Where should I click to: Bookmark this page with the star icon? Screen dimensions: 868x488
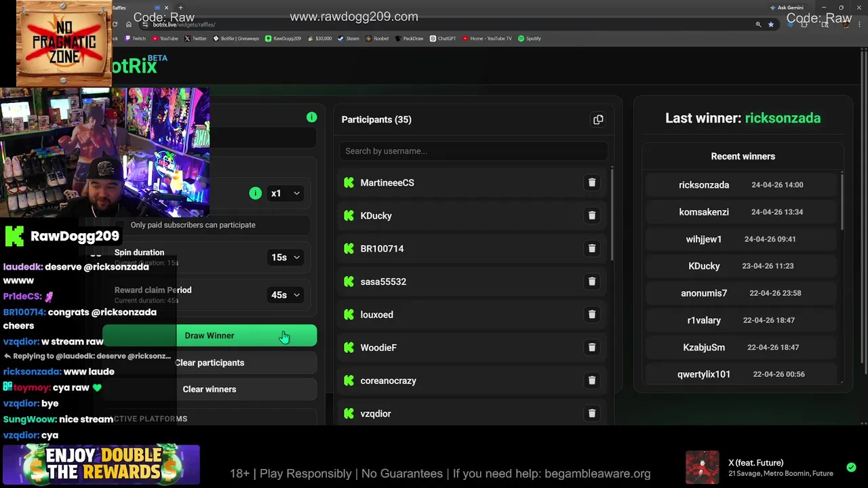point(771,24)
